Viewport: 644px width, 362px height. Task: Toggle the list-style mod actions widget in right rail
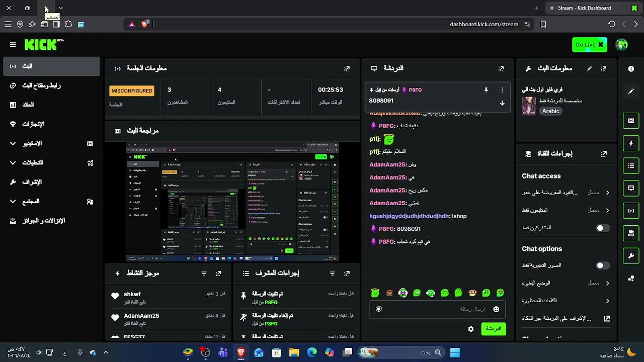click(x=631, y=165)
